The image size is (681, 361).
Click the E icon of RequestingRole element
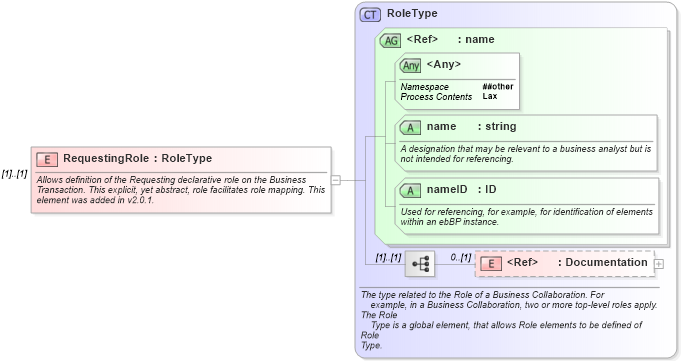click(47, 159)
